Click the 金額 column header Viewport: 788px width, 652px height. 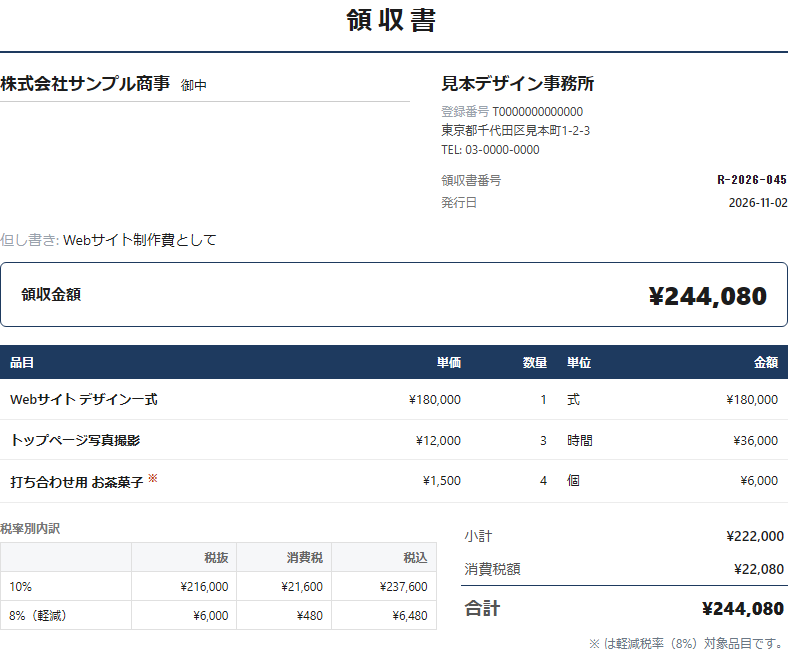(x=766, y=362)
